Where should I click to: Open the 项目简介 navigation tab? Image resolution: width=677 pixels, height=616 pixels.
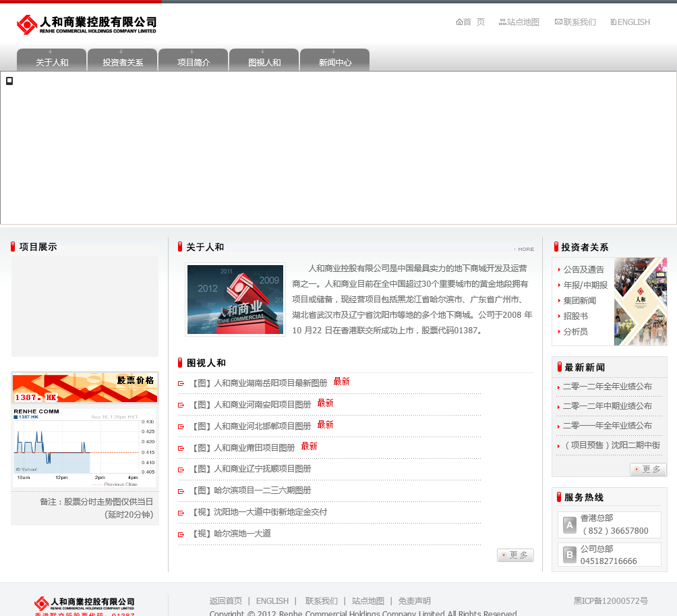coord(194,60)
